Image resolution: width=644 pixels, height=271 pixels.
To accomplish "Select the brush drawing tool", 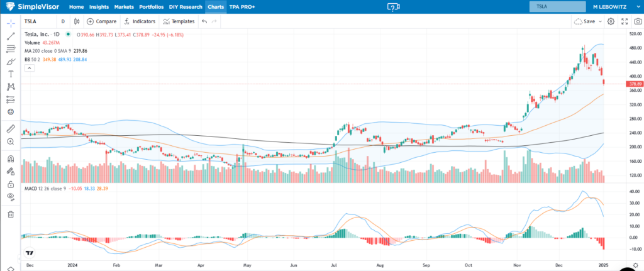I will (11, 62).
